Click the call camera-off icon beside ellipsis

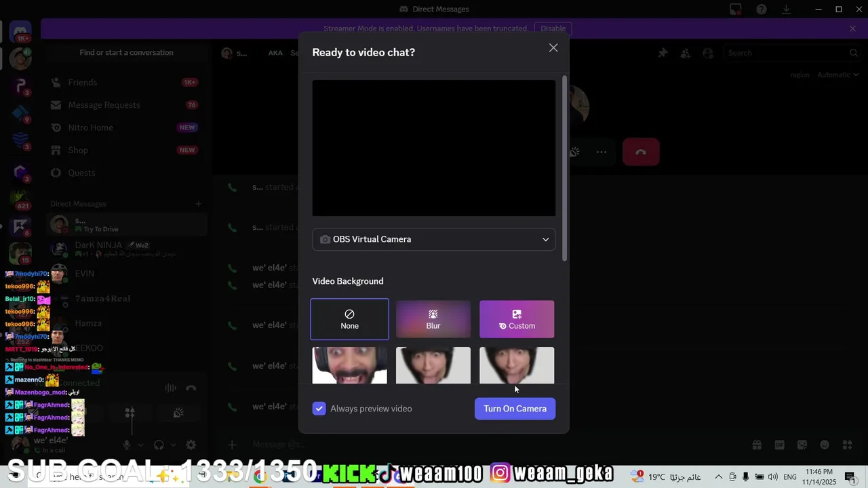coord(574,152)
